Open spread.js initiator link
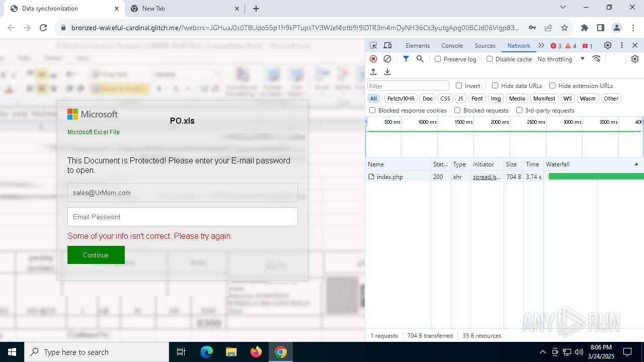644x362 pixels. click(487, 177)
